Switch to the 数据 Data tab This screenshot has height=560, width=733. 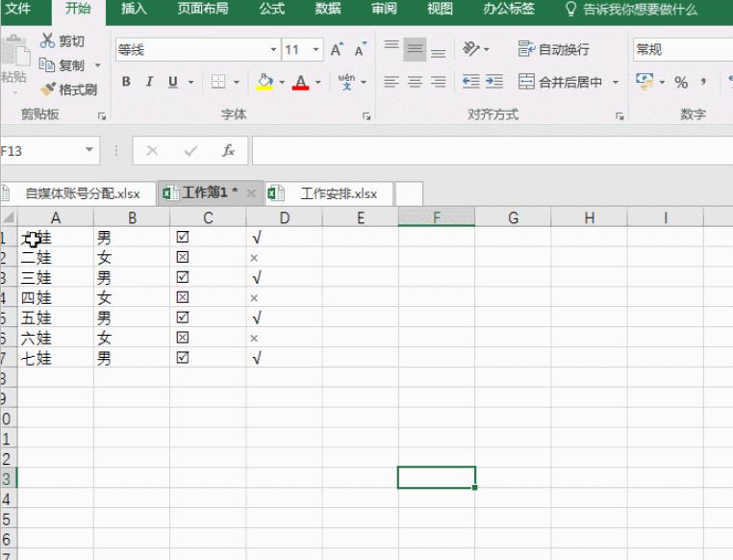[328, 9]
